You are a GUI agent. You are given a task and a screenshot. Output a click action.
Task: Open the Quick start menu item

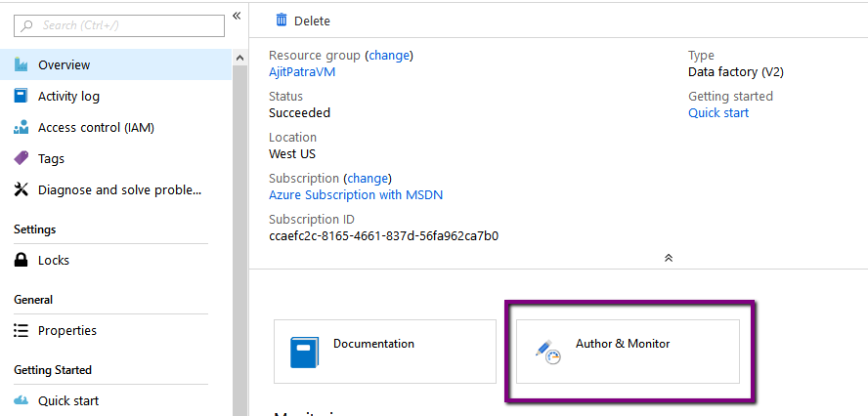[68, 400]
